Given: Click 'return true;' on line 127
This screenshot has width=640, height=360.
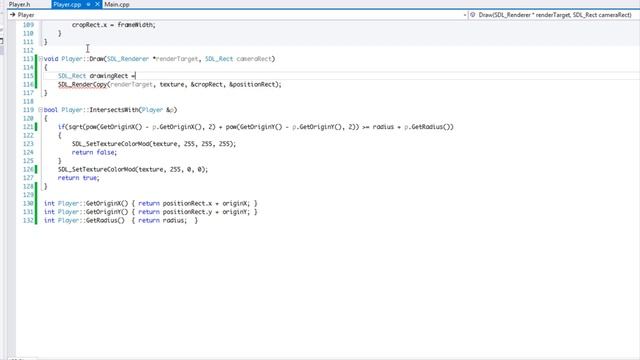Looking at the screenshot, I should tap(78, 178).
